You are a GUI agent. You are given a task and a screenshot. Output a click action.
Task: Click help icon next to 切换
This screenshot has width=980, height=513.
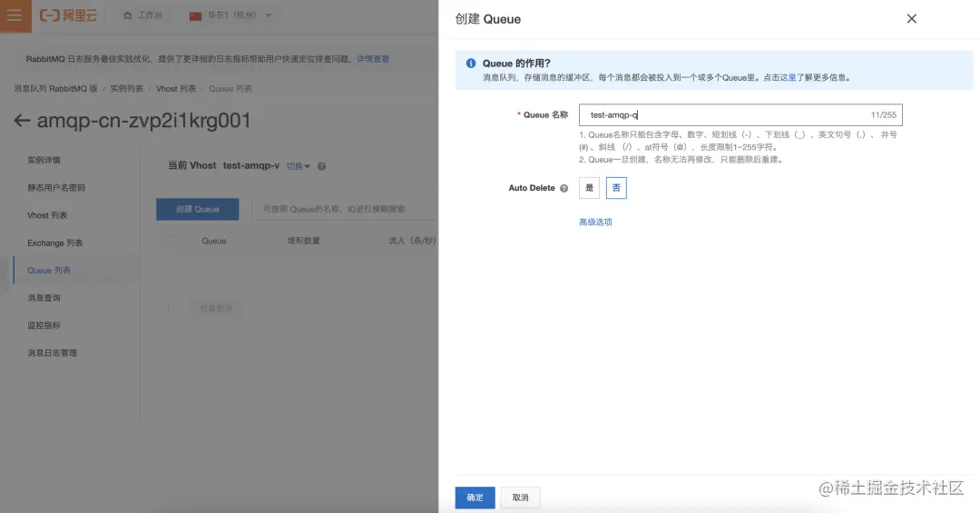[x=321, y=166]
